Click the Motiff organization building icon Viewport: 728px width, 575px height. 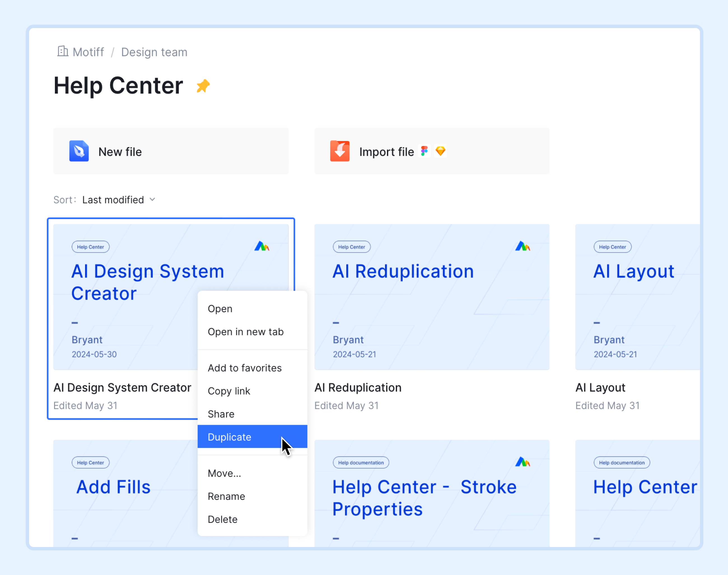tap(62, 51)
